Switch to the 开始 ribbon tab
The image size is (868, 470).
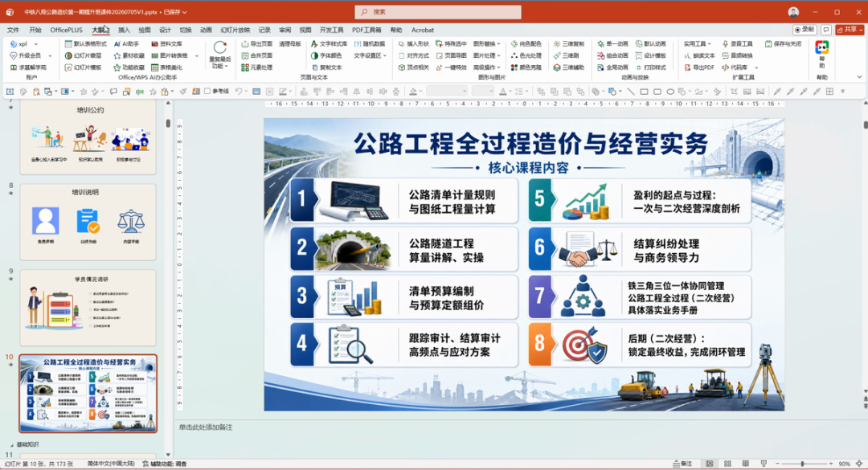coord(35,30)
